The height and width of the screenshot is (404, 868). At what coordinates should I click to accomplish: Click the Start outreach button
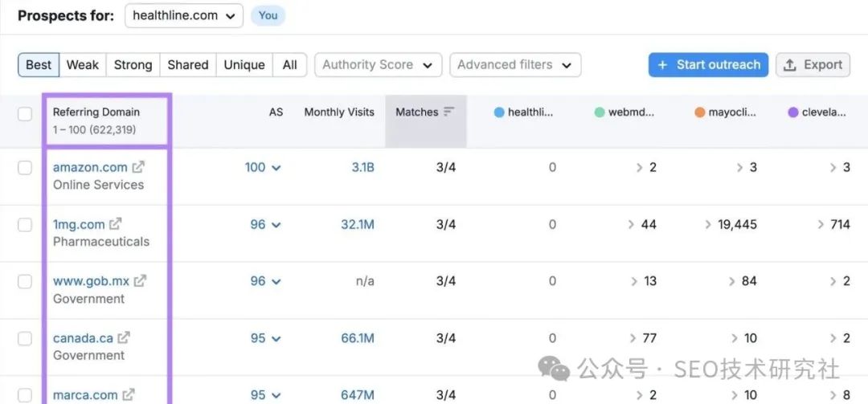pos(708,65)
